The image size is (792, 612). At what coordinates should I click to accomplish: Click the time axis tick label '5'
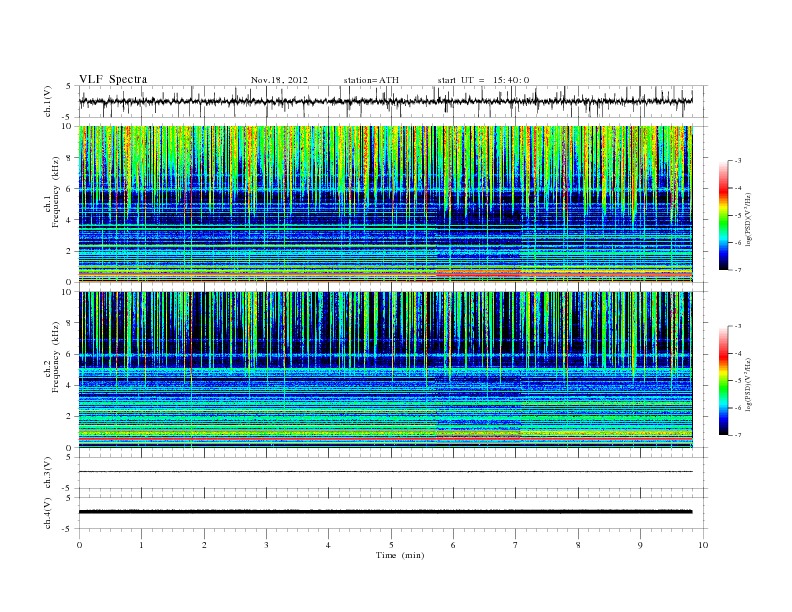pyautogui.click(x=391, y=545)
